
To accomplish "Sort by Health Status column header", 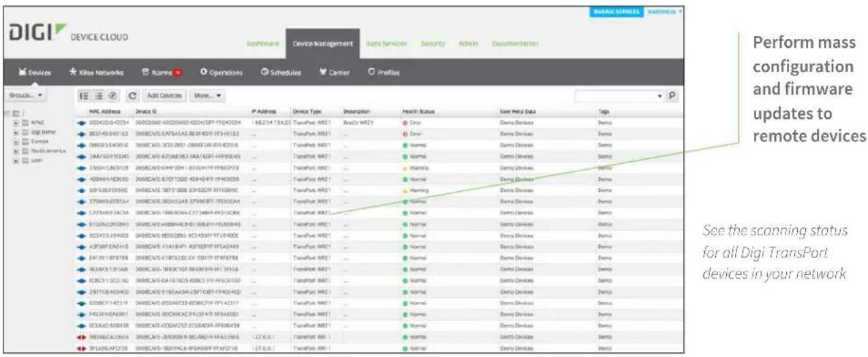I will [419, 111].
